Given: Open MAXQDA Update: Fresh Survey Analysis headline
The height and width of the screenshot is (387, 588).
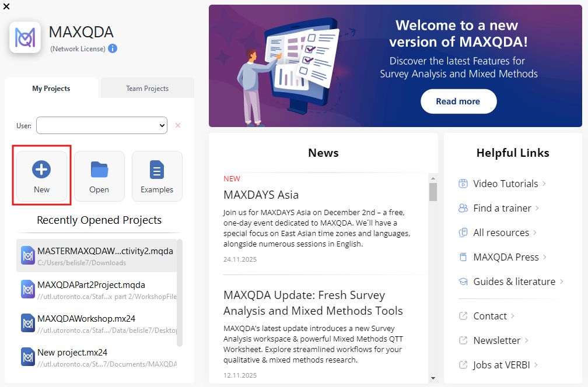Looking at the screenshot, I should point(313,302).
